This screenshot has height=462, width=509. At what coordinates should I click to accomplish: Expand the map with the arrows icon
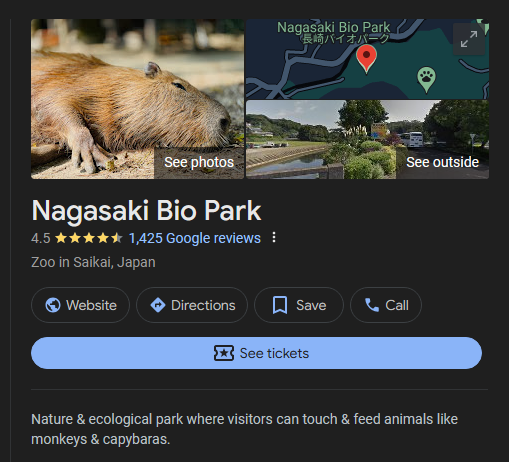click(469, 39)
